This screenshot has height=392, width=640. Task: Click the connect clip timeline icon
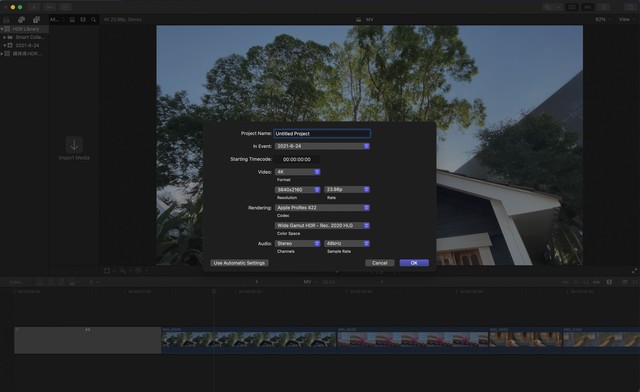coord(40,282)
